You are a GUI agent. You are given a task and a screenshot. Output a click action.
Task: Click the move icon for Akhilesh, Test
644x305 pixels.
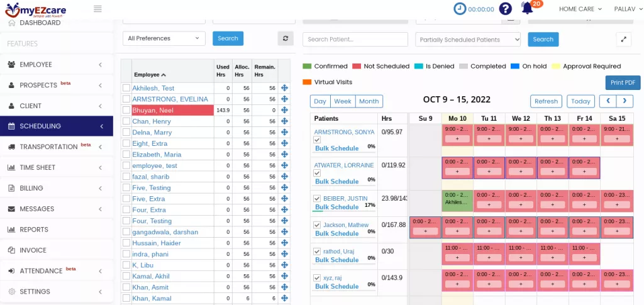pos(284,89)
